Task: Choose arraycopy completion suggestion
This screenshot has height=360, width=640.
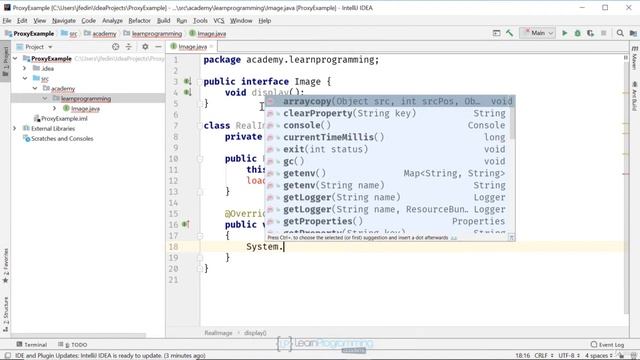Action: [x=390, y=101]
